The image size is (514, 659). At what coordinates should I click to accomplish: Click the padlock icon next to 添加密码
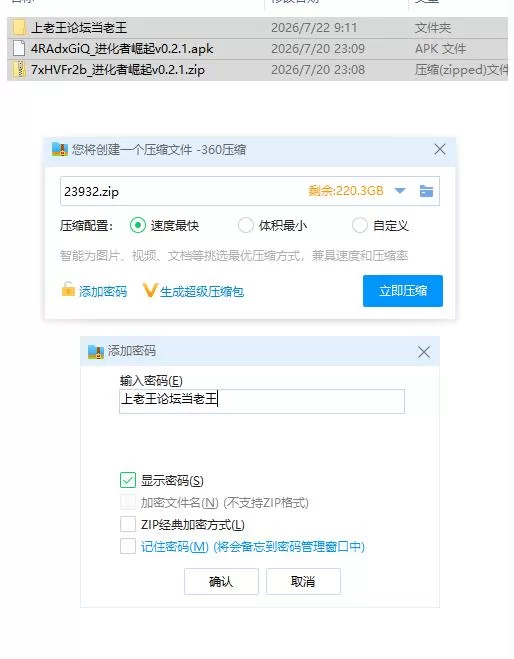coord(68,290)
